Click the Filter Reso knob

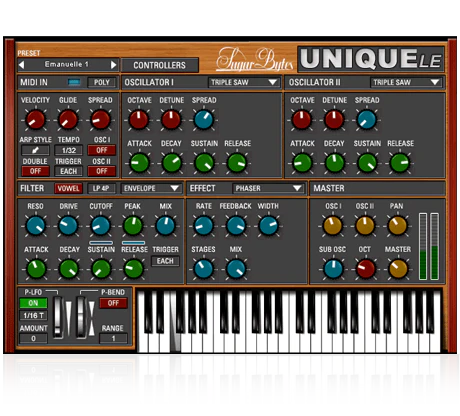coord(35,225)
